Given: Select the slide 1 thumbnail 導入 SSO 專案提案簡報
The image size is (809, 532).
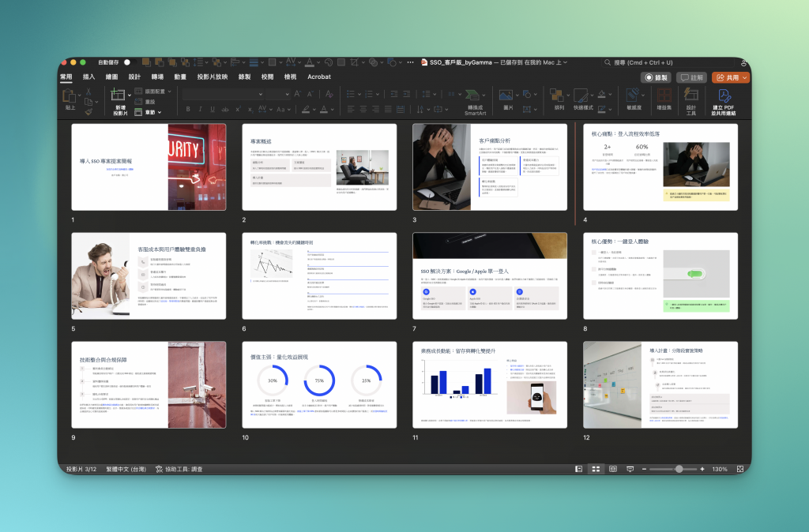Looking at the screenshot, I should pos(149,167).
